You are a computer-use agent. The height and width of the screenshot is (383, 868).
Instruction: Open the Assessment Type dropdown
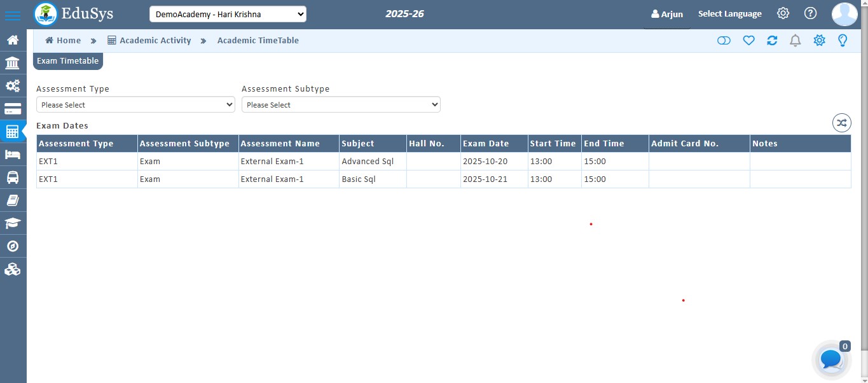point(135,105)
